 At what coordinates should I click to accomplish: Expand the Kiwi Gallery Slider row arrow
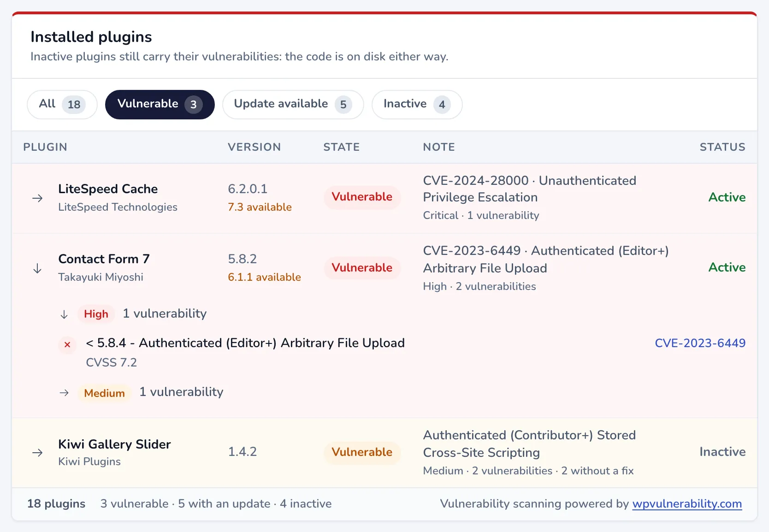coord(37,453)
